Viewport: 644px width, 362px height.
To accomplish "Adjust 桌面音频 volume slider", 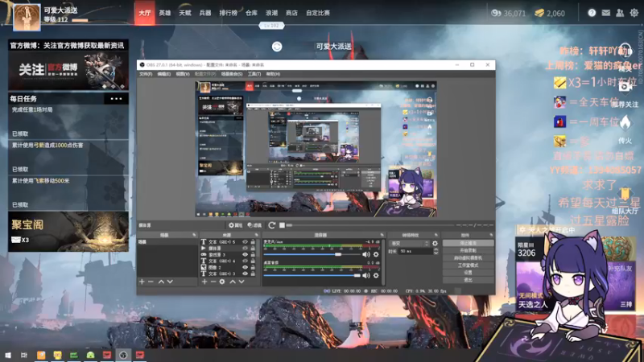I will (312, 276).
